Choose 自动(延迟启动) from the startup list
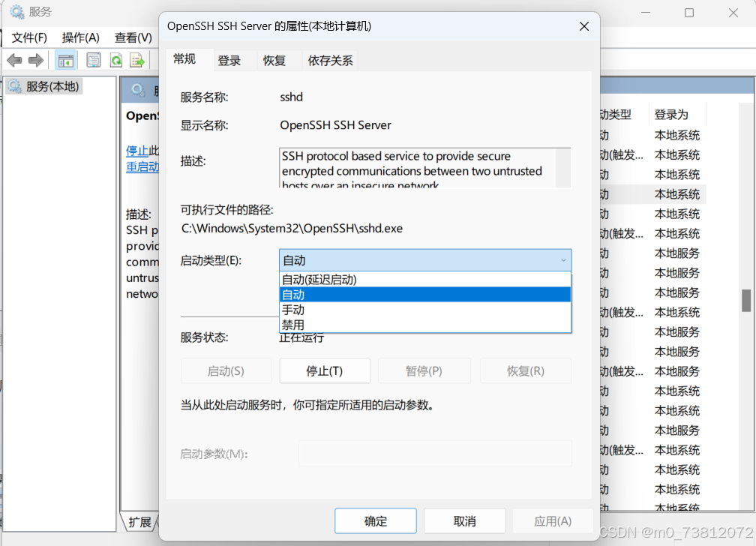The image size is (756, 546). [425, 280]
